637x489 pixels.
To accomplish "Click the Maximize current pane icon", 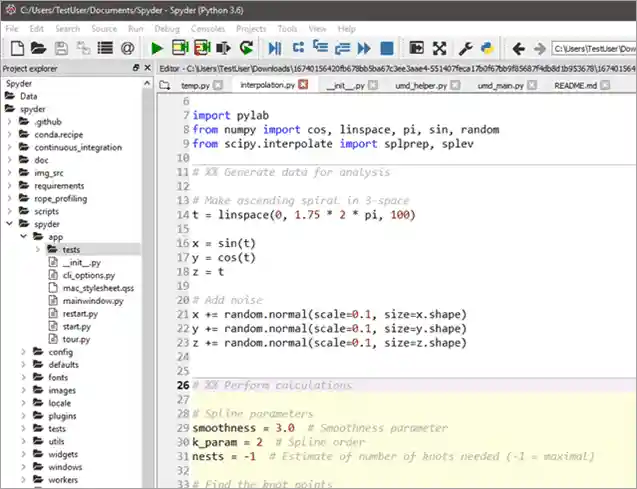I will [417, 47].
